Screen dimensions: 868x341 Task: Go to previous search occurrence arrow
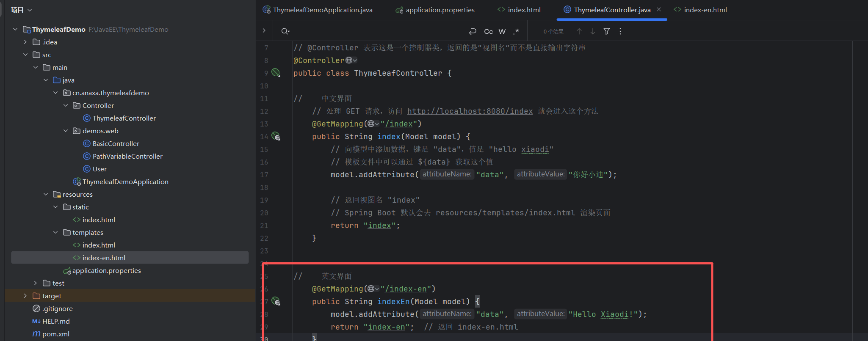(x=579, y=31)
